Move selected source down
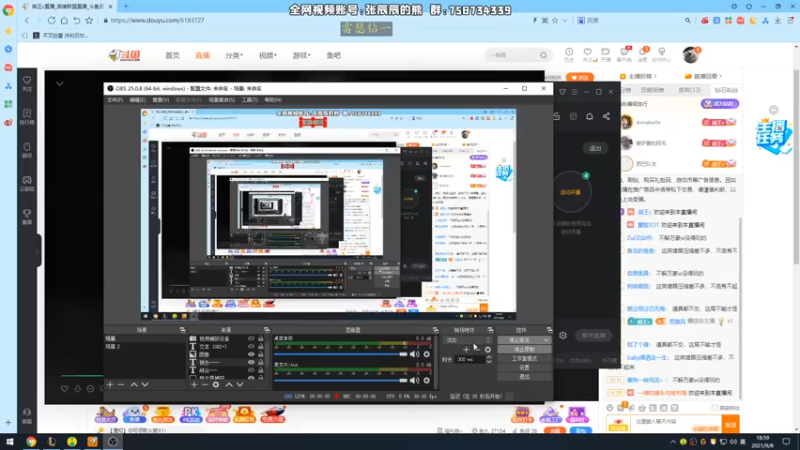The image size is (800, 450). 240,385
